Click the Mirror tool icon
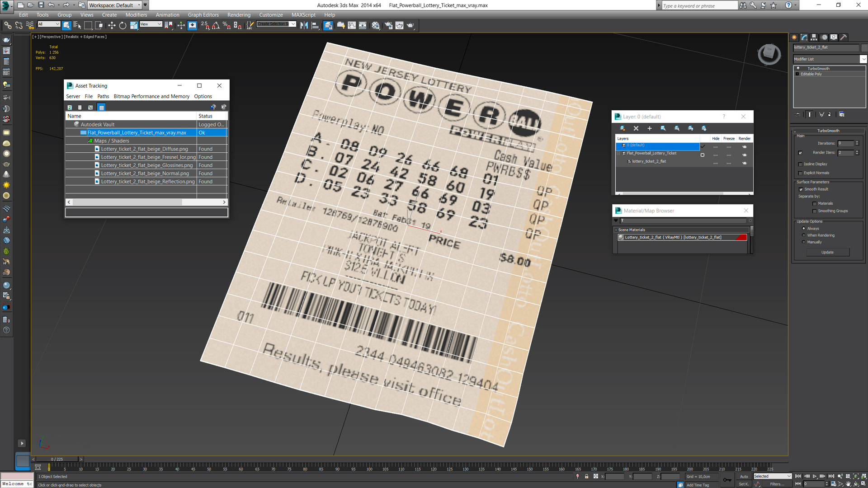868x488 pixels. coord(304,25)
